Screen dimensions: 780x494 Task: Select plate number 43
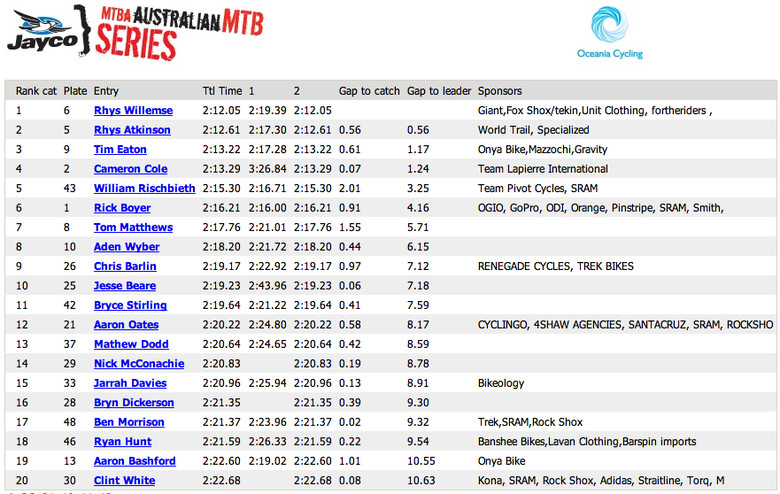pyautogui.click(x=70, y=188)
